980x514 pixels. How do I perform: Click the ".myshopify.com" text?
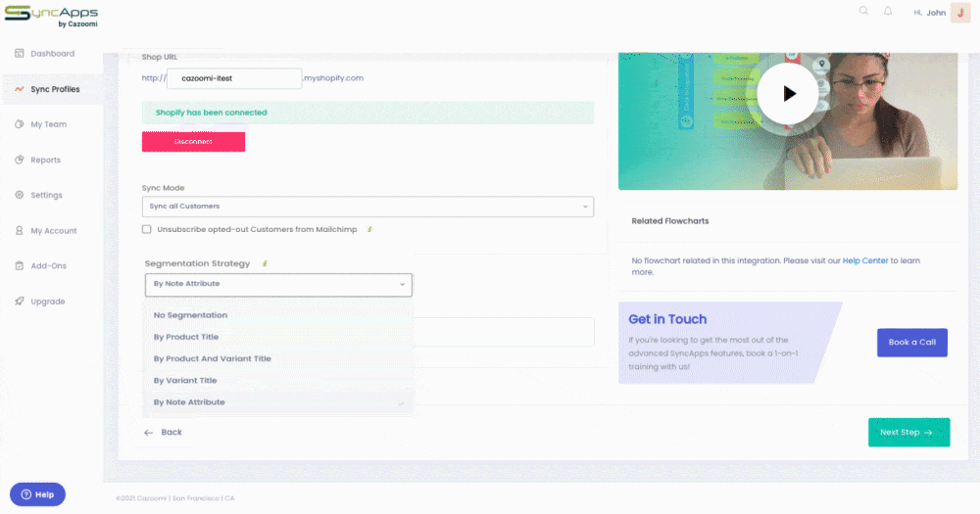pos(333,78)
